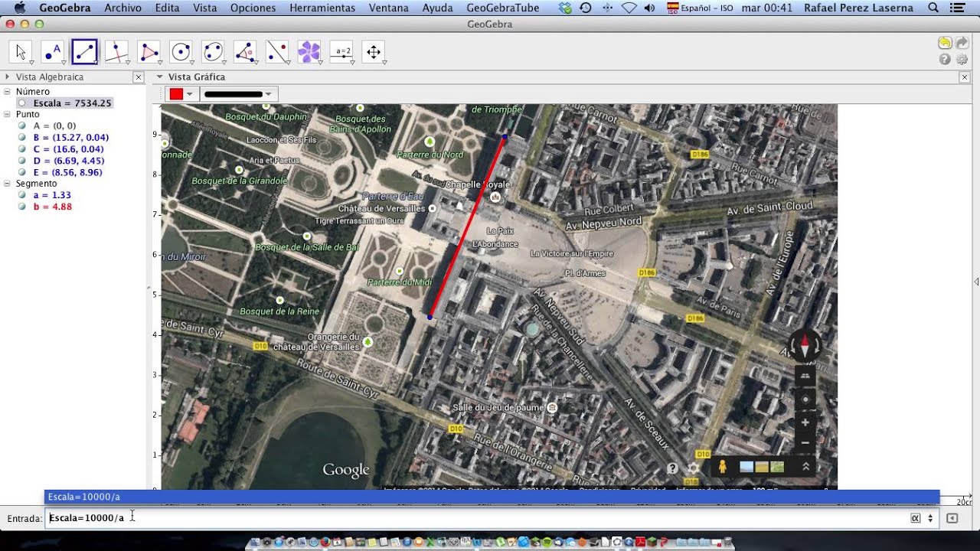Click the Redo arrow button
This screenshot has height=551, width=980.
pos(962,43)
